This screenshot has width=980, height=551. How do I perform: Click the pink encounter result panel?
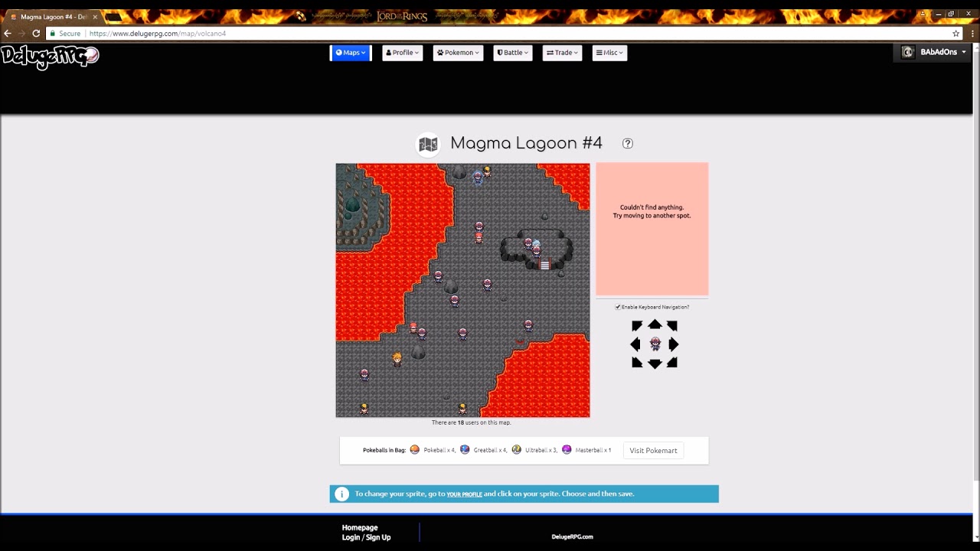[x=652, y=229]
